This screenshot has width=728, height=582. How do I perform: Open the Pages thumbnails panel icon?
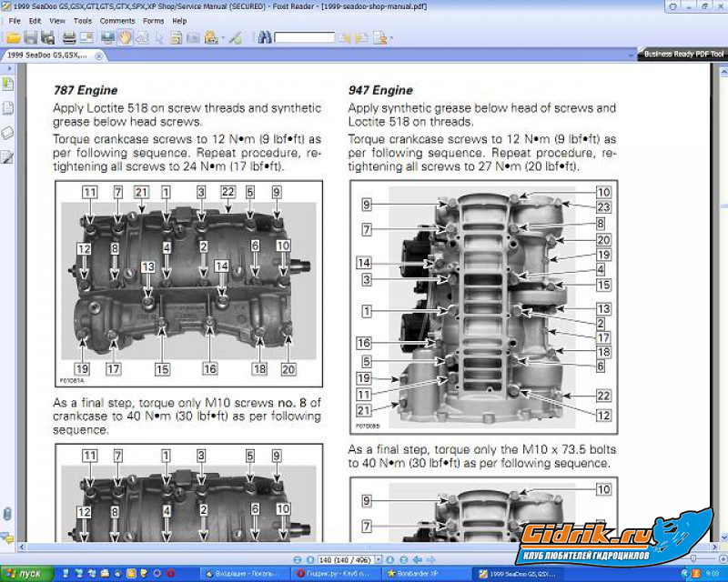point(7,108)
